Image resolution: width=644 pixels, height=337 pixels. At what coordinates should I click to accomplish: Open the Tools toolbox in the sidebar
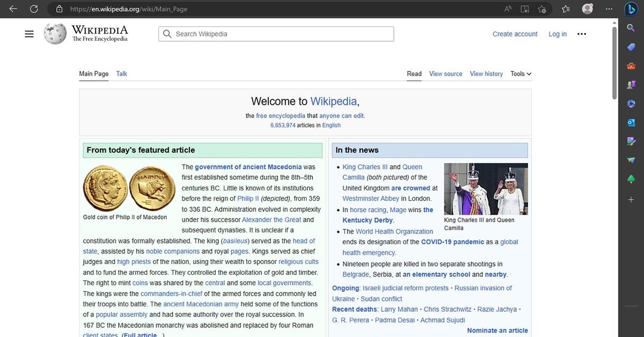pyautogui.click(x=631, y=65)
